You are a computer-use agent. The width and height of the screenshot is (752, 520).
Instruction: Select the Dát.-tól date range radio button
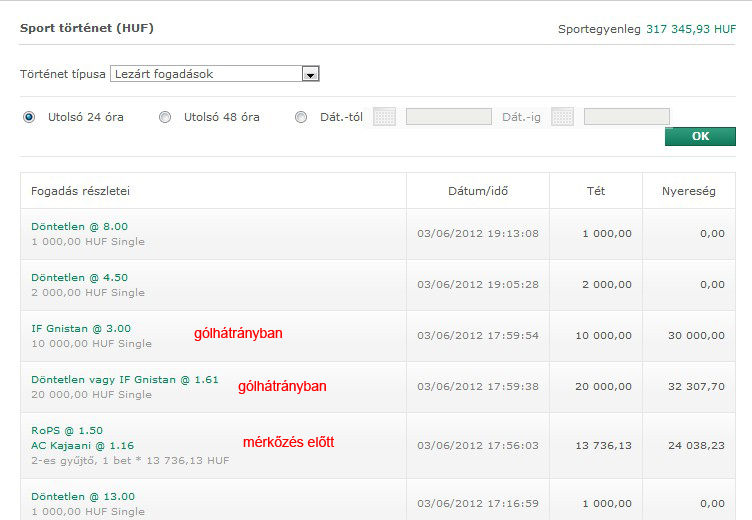[x=301, y=117]
